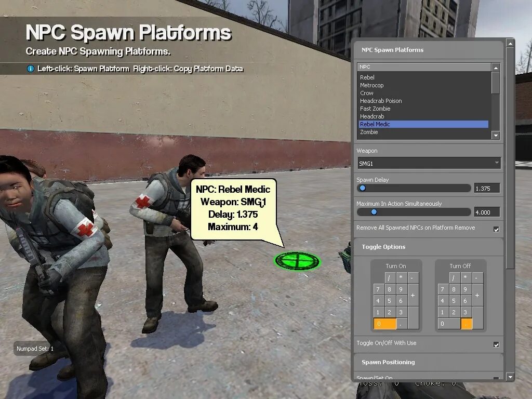Click key 2 on Turn On numpad

tap(390, 312)
